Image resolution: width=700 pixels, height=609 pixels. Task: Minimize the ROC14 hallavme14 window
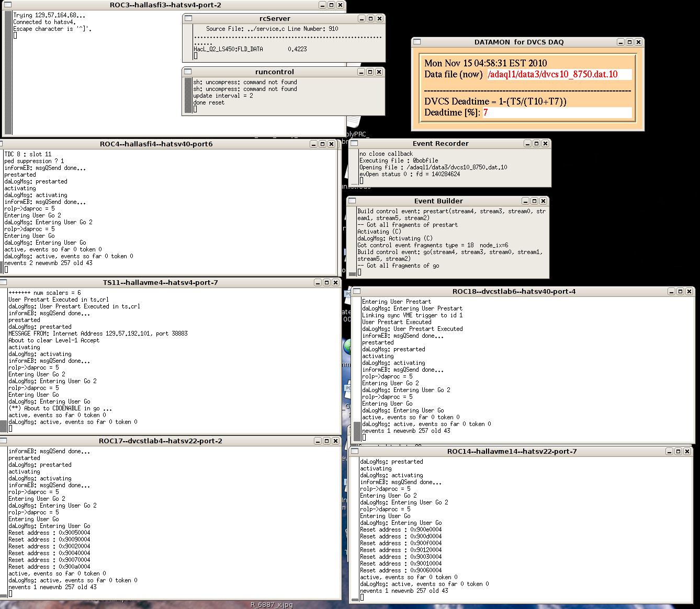click(x=669, y=451)
